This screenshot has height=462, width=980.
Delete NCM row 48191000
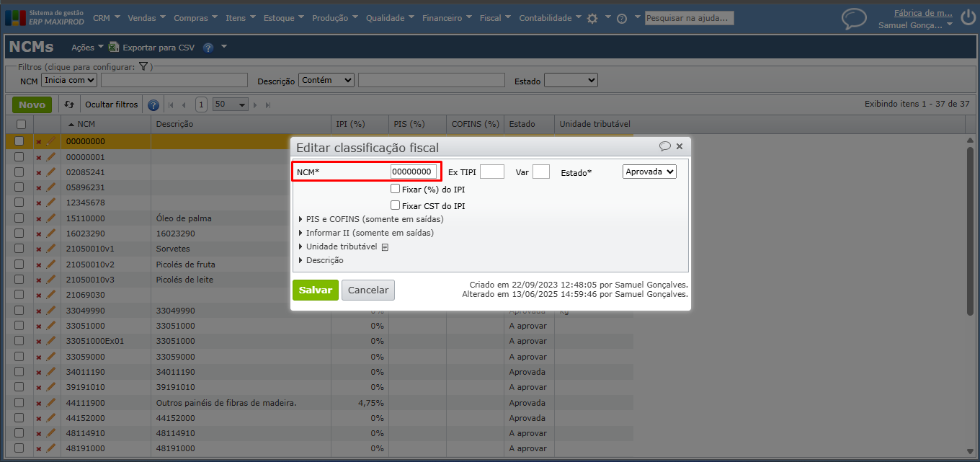[x=39, y=449]
